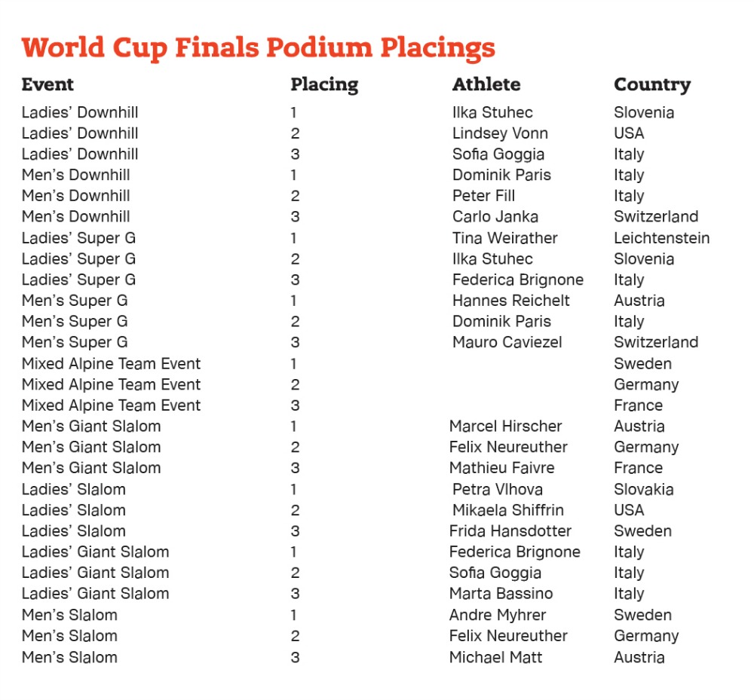The image size is (754, 700).
Task: Select the Event column header
Action: tap(48, 84)
